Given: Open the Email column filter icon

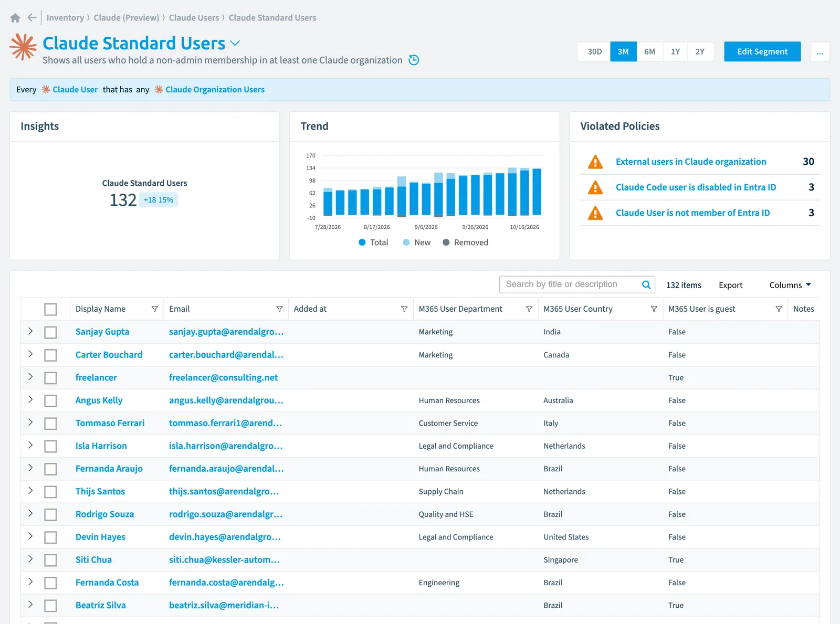Looking at the screenshot, I should tap(279, 309).
